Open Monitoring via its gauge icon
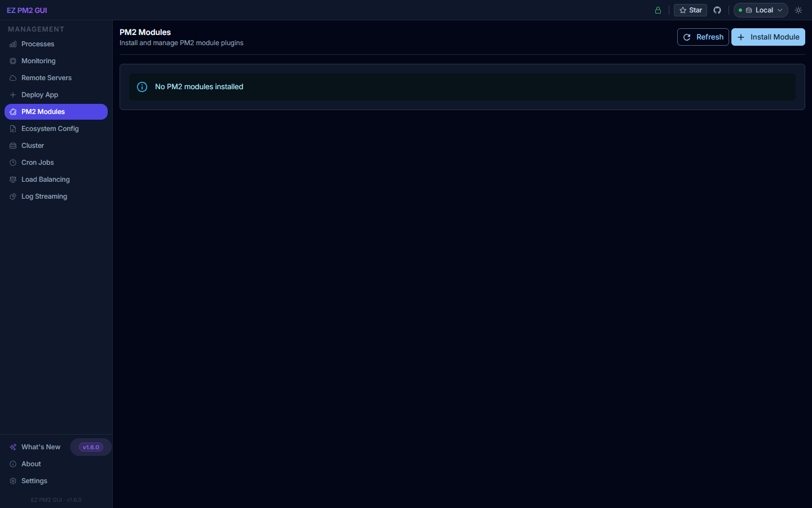This screenshot has width=812, height=508. click(x=12, y=61)
